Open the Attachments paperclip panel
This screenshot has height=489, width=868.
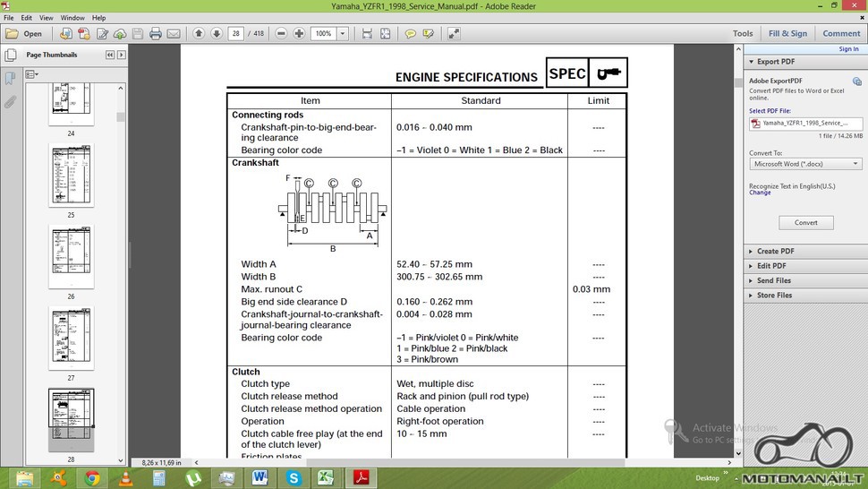(10, 102)
